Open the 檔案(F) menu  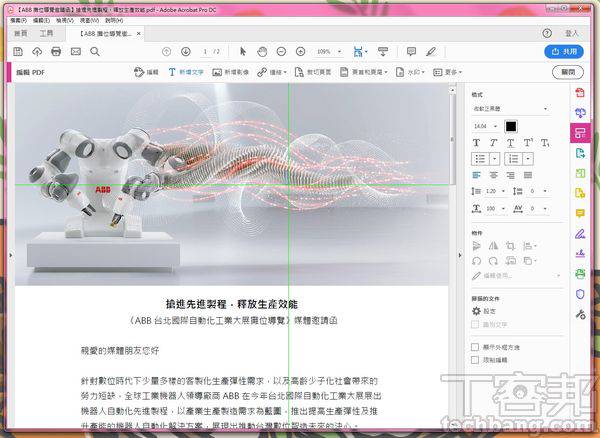pos(18,20)
